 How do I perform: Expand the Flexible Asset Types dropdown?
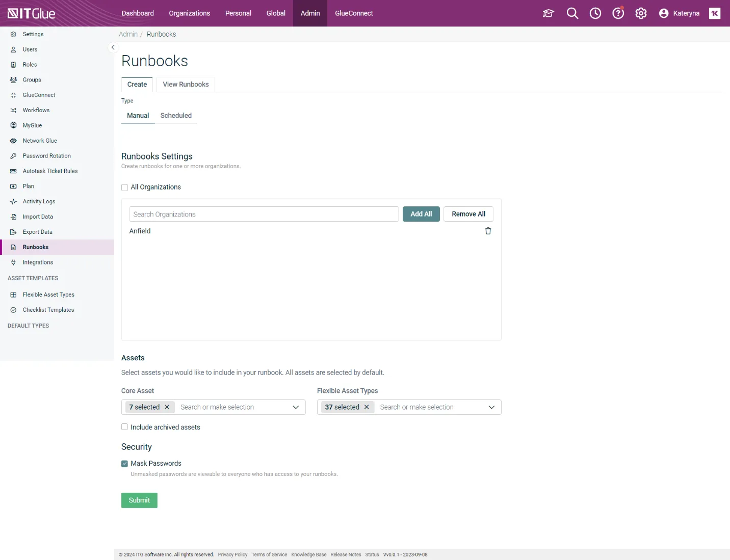(491, 407)
